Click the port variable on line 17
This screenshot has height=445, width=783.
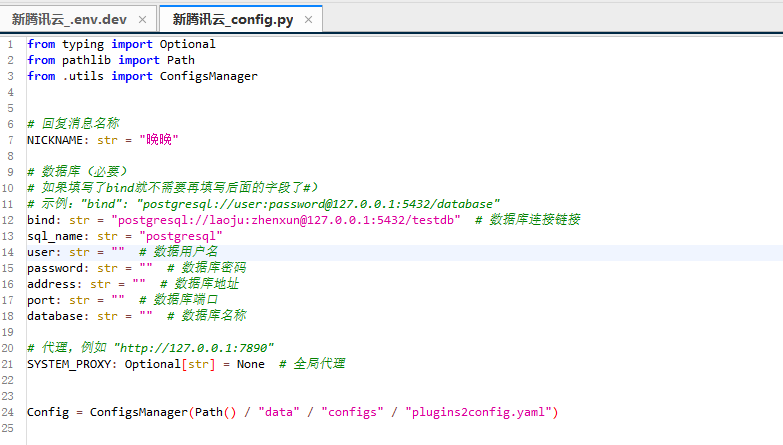(x=41, y=300)
